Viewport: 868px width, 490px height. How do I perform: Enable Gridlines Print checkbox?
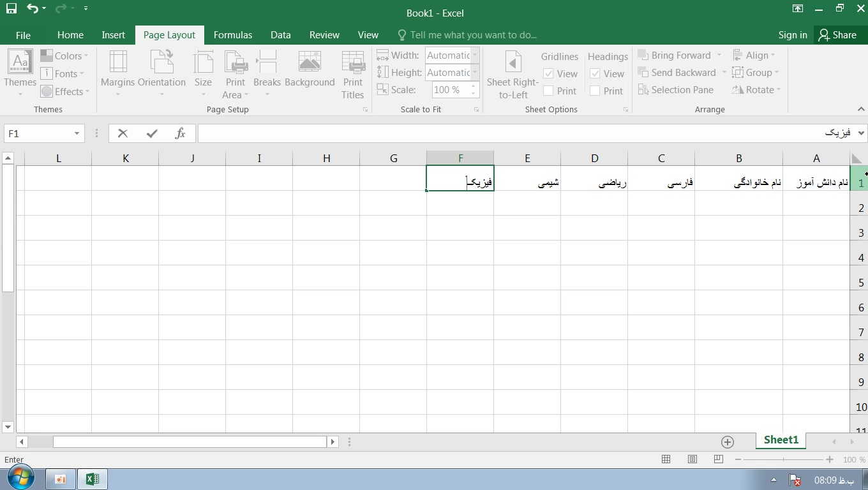pos(548,91)
